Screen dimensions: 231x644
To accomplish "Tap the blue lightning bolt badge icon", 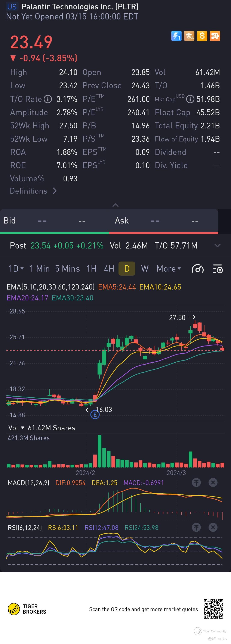I will coord(176,36).
